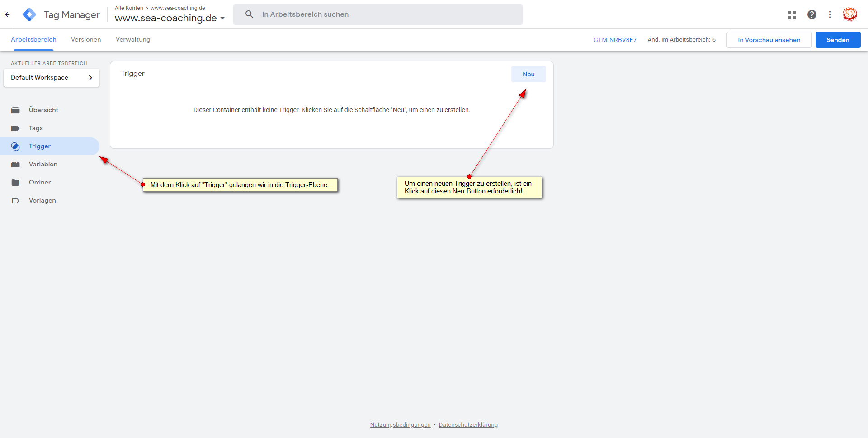
Task: Click the Trigger panel heading text
Action: [x=133, y=74]
